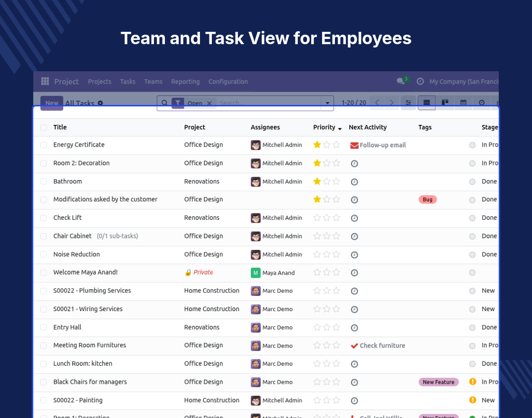Click the Project app title
The width and height of the screenshot is (532, 418).
[66, 81]
